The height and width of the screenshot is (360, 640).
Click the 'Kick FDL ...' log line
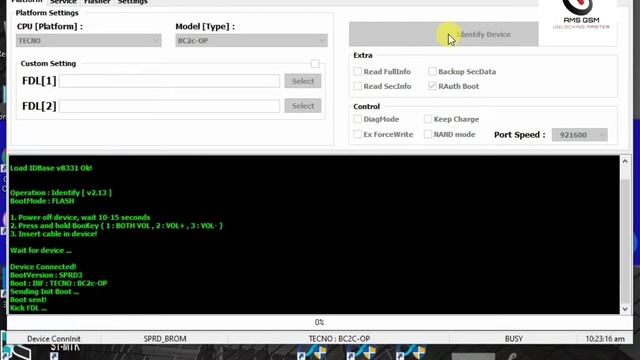tap(28, 308)
